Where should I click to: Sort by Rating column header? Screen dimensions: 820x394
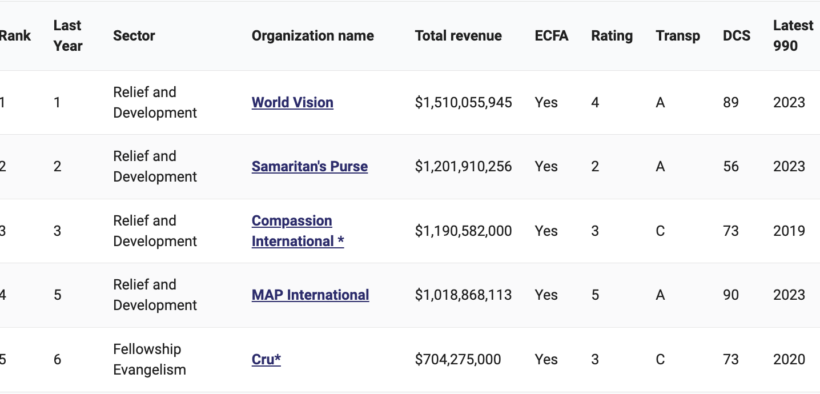point(612,36)
